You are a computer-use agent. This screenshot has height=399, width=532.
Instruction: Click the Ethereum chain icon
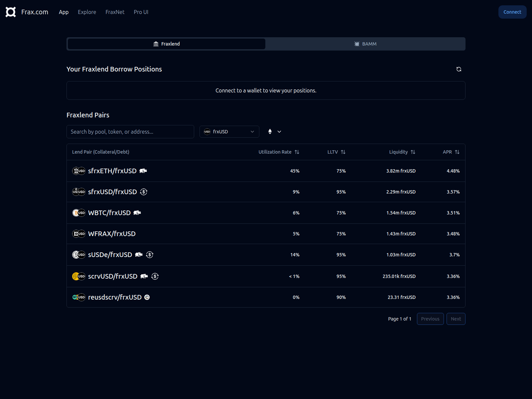tap(270, 132)
